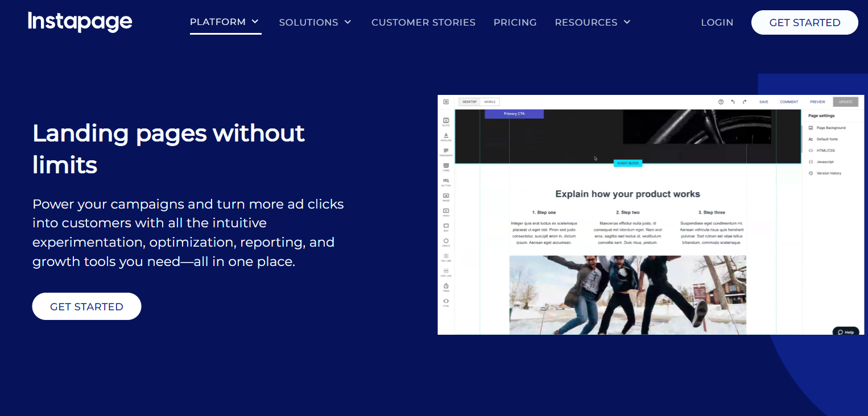Click Get Started below the hero text
This screenshot has height=416, width=868.
point(86,306)
